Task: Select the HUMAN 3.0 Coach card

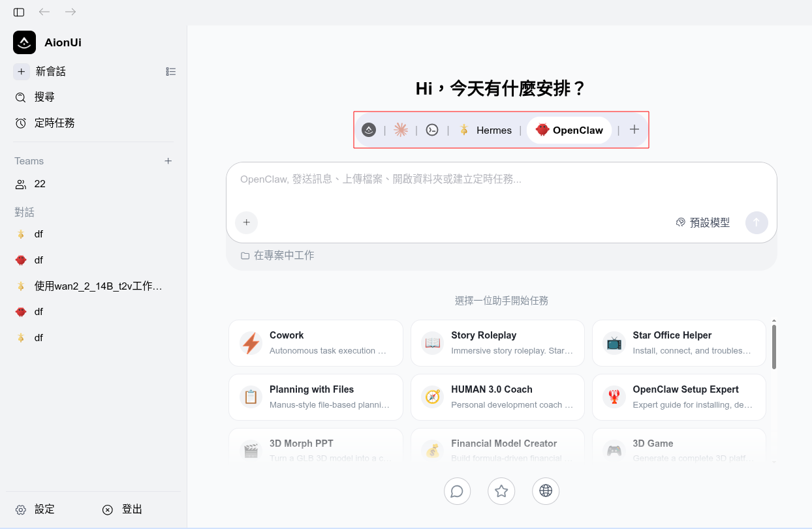Action: click(497, 397)
